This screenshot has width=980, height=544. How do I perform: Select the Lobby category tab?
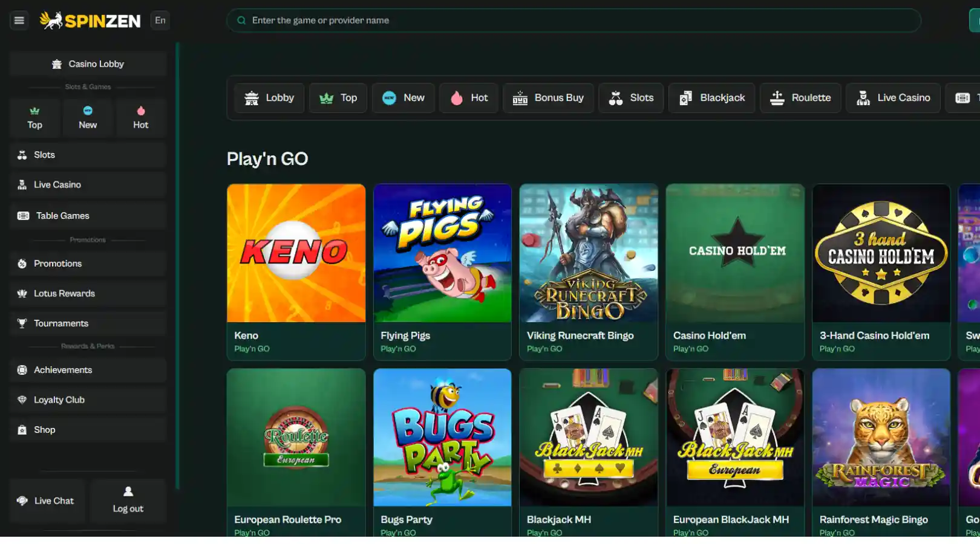tap(269, 98)
